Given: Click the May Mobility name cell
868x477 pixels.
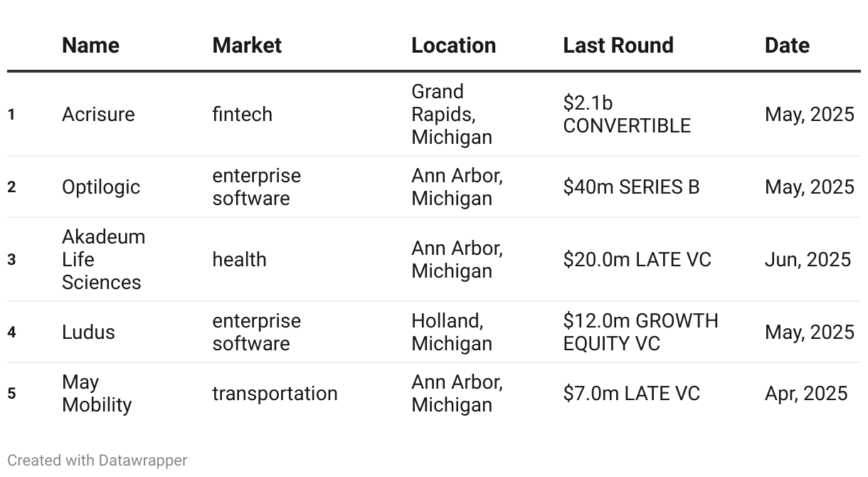Looking at the screenshot, I should point(97,394).
